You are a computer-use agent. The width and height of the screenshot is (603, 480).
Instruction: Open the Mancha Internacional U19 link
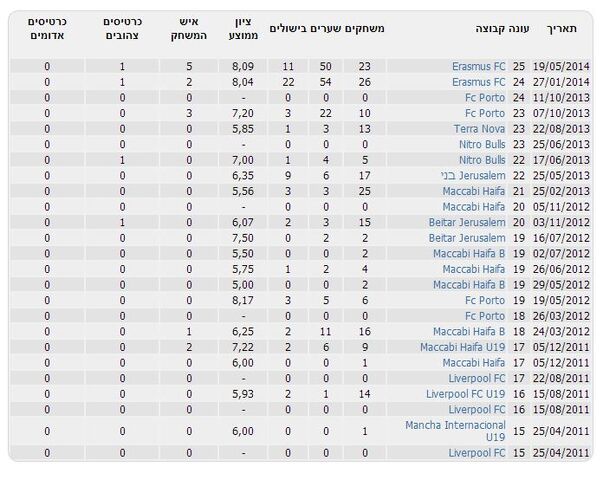(x=455, y=431)
